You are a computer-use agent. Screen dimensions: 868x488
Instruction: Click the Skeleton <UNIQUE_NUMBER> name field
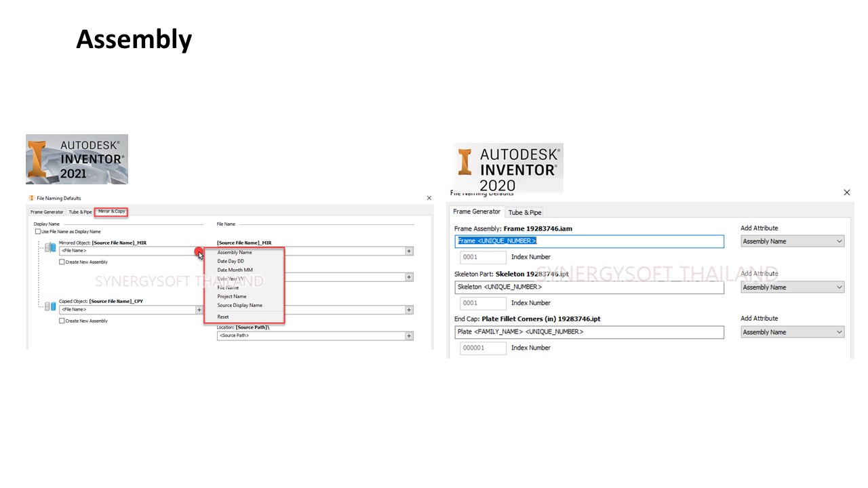(589, 287)
